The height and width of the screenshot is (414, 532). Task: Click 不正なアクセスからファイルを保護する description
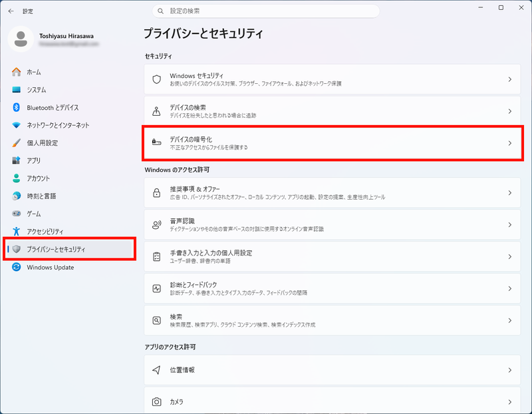(209, 147)
